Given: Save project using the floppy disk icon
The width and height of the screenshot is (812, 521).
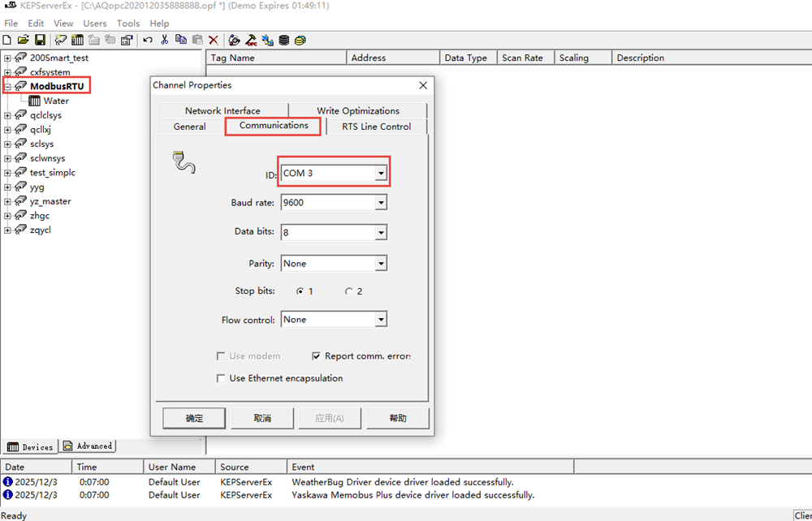Looking at the screenshot, I should (39, 40).
